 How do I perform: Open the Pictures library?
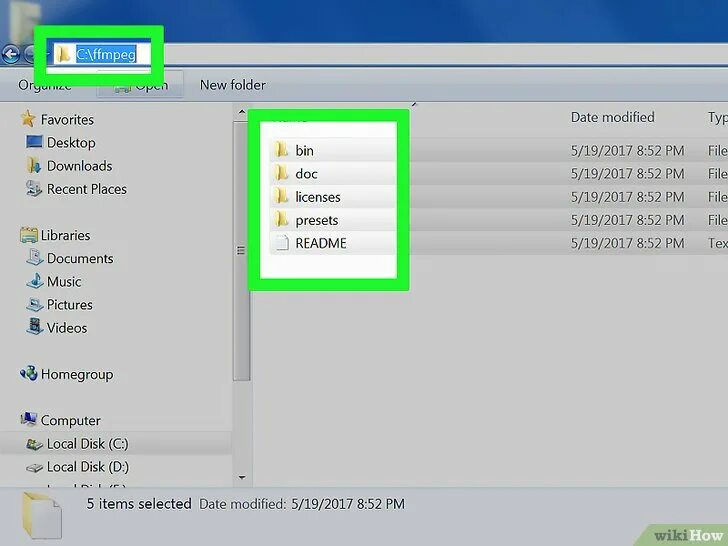[69, 305]
